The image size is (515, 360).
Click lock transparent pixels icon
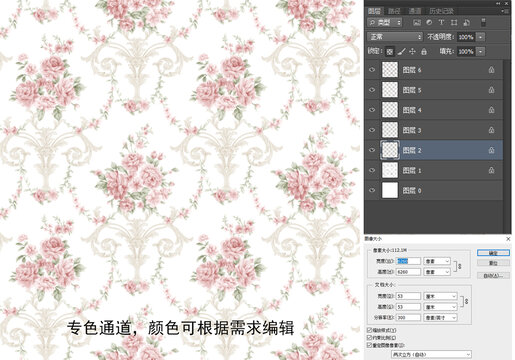coord(390,51)
